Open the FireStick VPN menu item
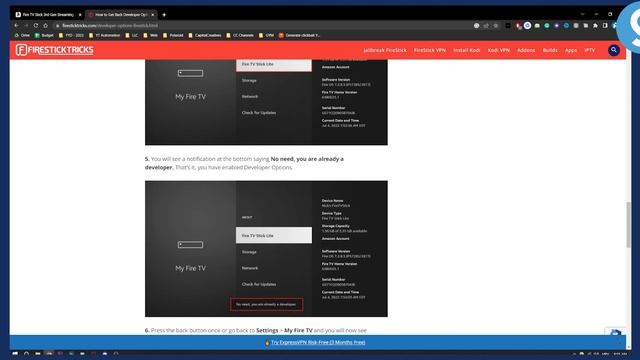The width and height of the screenshot is (640, 360). coord(430,50)
